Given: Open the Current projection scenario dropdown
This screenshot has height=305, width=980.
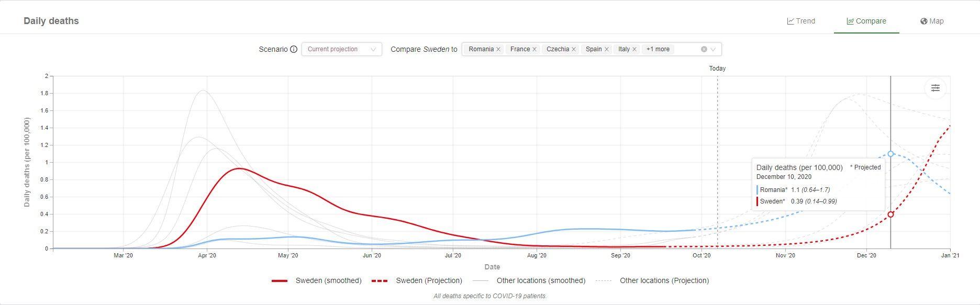Looking at the screenshot, I should (x=341, y=49).
